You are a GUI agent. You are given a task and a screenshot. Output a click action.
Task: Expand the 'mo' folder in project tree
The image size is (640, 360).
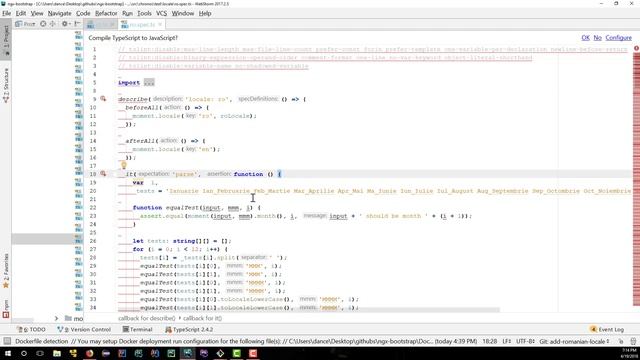(x=56, y=318)
